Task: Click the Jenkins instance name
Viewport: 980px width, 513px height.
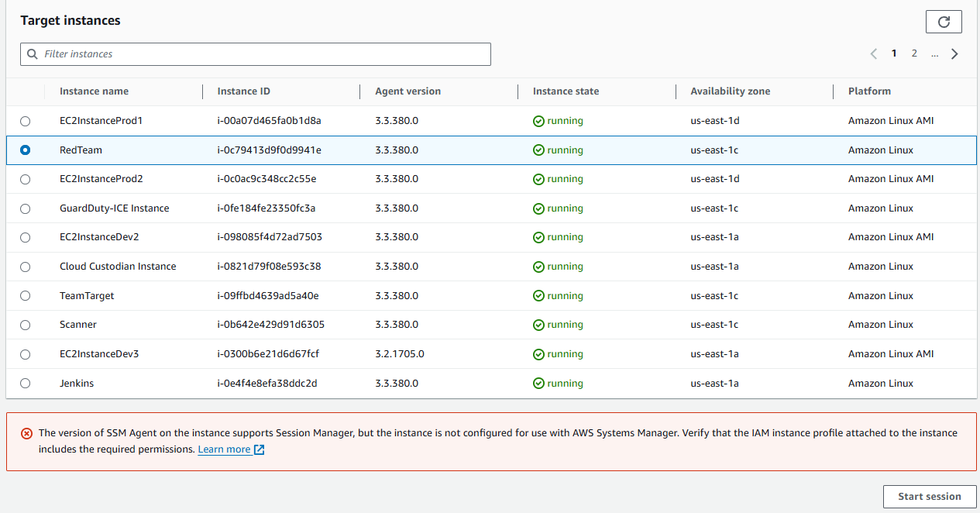Action: click(77, 384)
